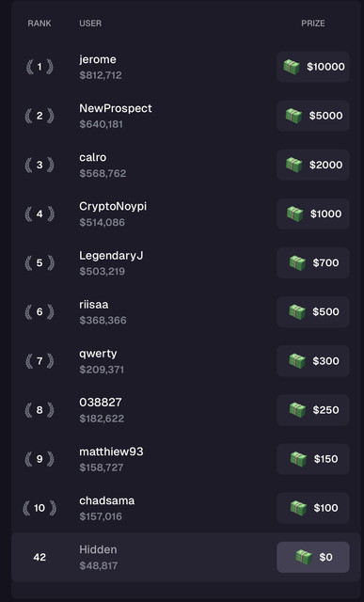The width and height of the screenshot is (364, 602).
Task: Click the PRIZE column header
Action: pos(313,24)
